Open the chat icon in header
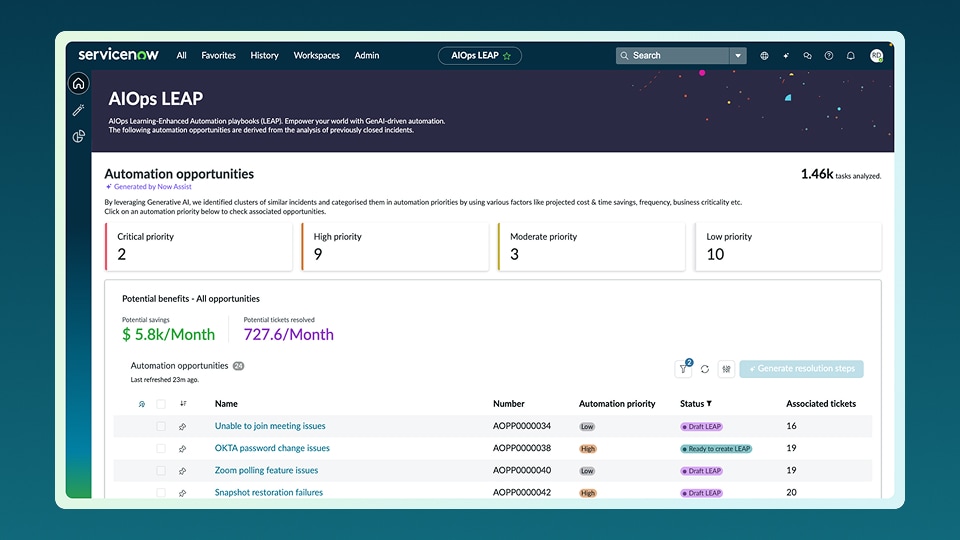This screenshot has width=960, height=540. pyautogui.click(x=808, y=56)
